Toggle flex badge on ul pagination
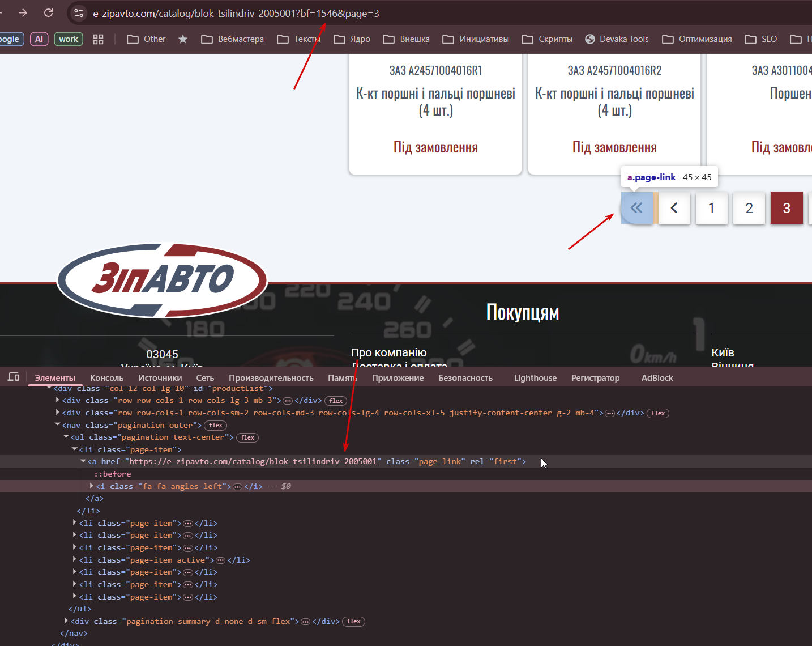 [248, 437]
